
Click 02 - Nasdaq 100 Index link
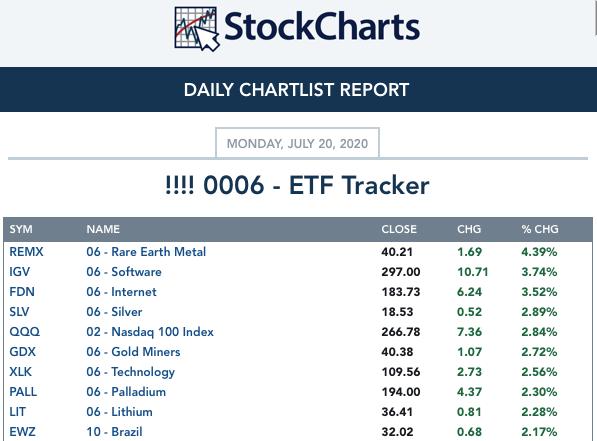(x=150, y=332)
